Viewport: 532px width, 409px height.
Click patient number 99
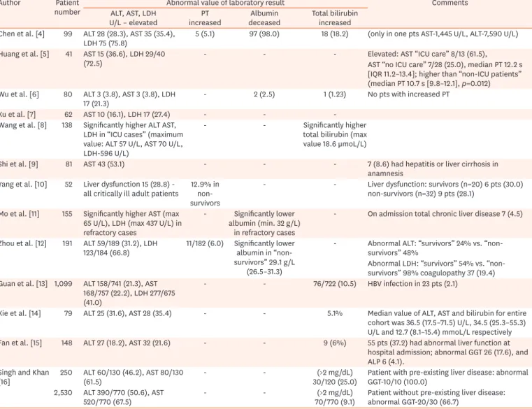pyautogui.click(x=68, y=34)
